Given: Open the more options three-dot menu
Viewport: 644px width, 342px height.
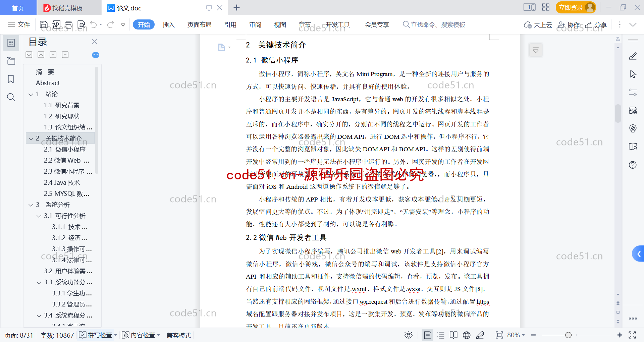Looking at the screenshot, I should pos(620,24).
